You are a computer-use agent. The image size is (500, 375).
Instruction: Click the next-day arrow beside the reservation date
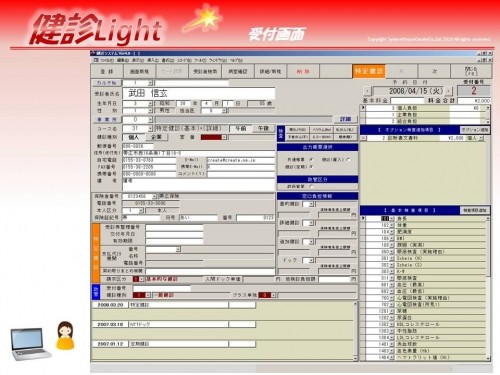pyautogui.click(x=449, y=91)
